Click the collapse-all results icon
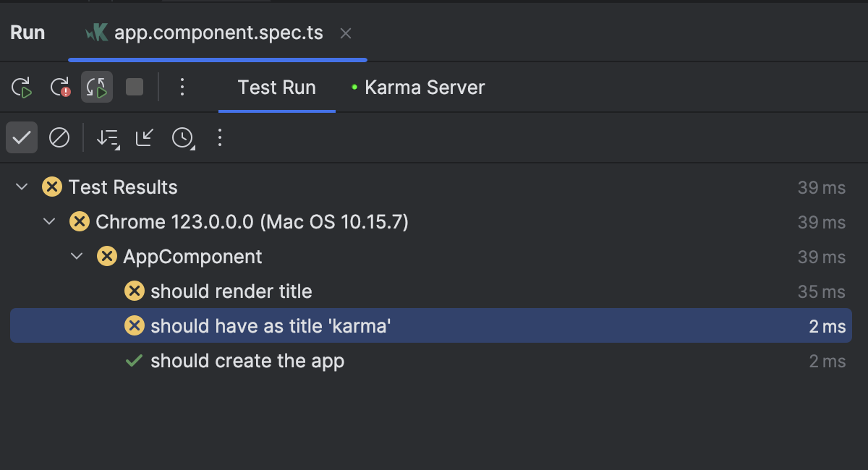868x470 pixels. pyautogui.click(x=144, y=137)
